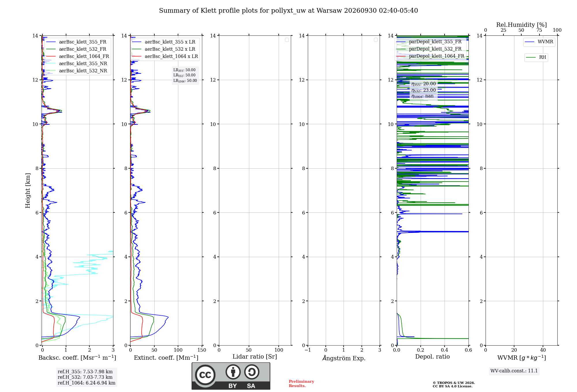Click the Extinct. coeff. axis label

(166, 357)
